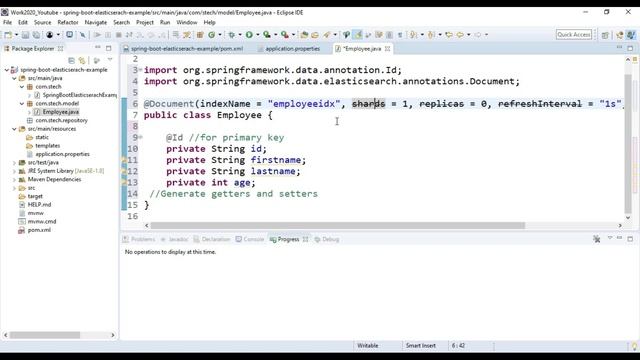Click the Package Explorer horizontal scrollbar
The image size is (640, 360).
pyautogui.click(x=45, y=335)
